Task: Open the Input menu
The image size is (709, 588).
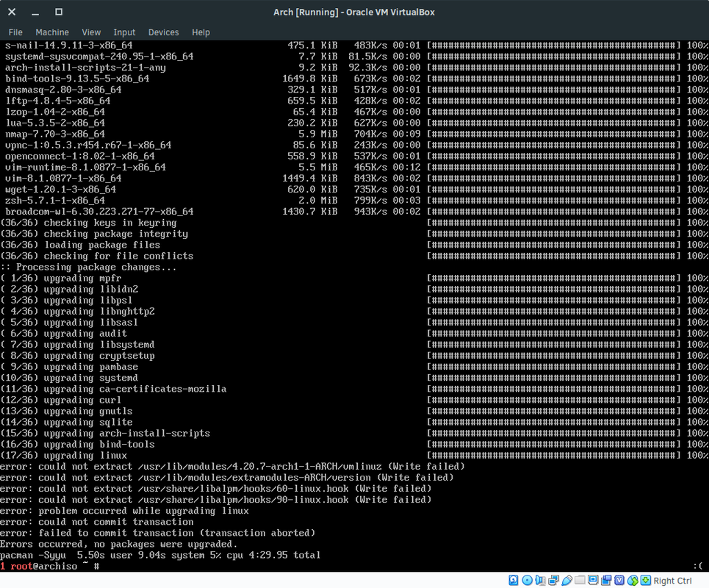Action: pyautogui.click(x=124, y=32)
